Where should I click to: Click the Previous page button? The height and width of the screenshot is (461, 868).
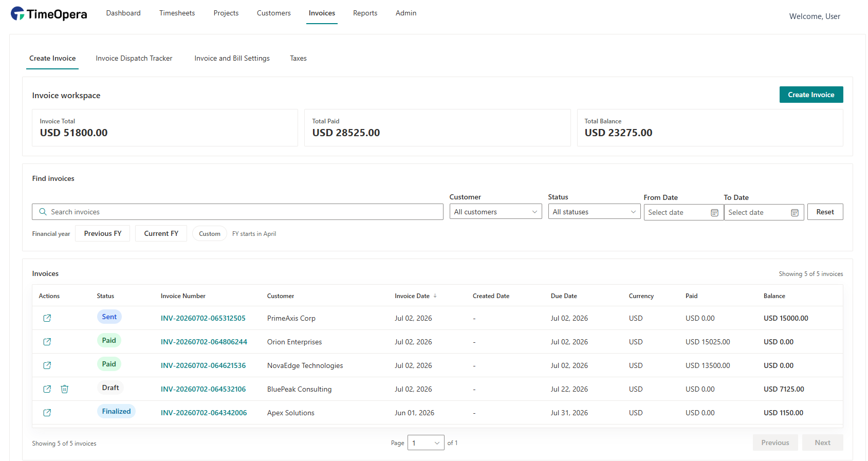coord(775,442)
